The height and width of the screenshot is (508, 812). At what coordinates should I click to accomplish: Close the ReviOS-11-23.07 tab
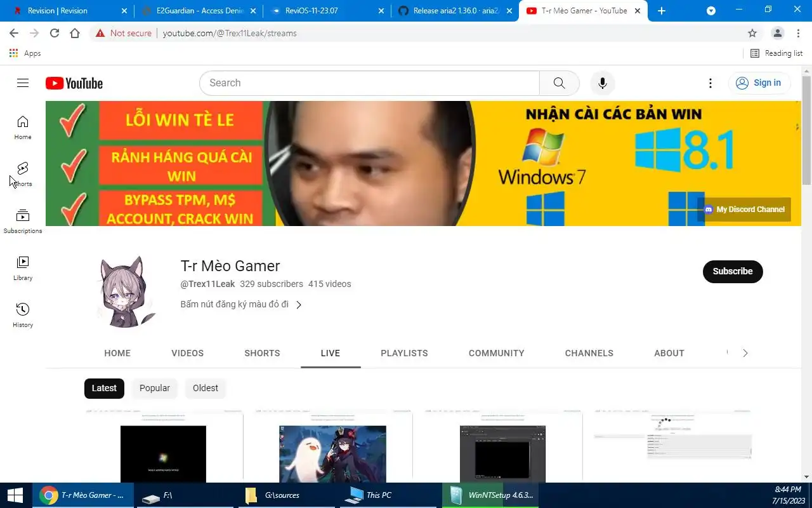pyautogui.click(x=381, y=11)
